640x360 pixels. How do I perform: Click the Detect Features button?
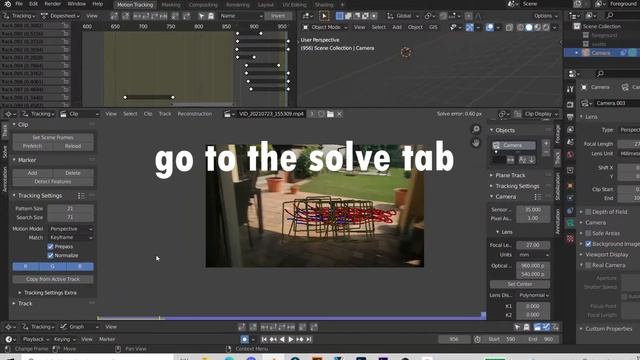[53, 182]
